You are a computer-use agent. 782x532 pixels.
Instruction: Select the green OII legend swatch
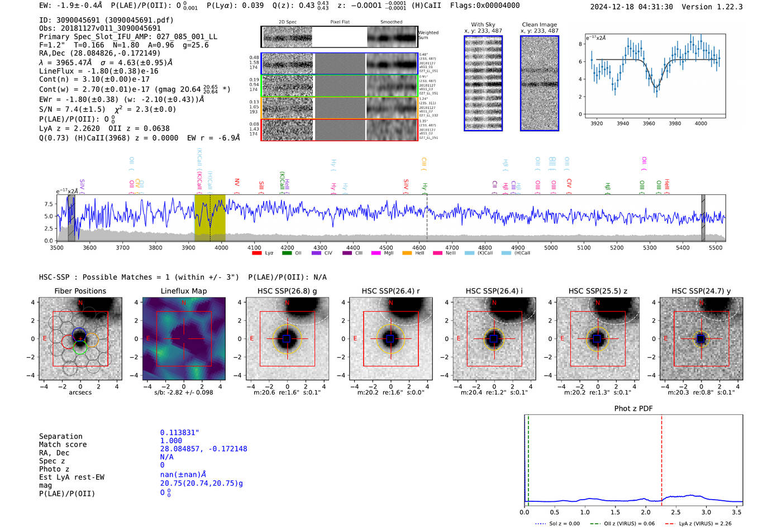coord(287,253)
